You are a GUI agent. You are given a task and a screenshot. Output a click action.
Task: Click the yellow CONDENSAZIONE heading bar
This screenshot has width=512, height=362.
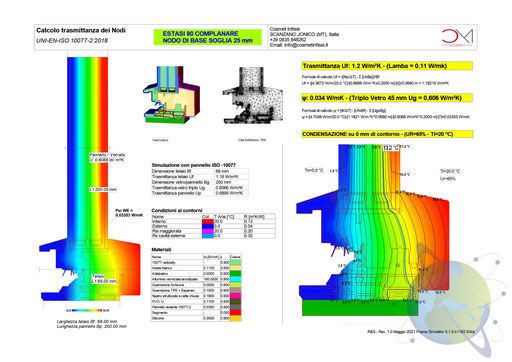387,134
